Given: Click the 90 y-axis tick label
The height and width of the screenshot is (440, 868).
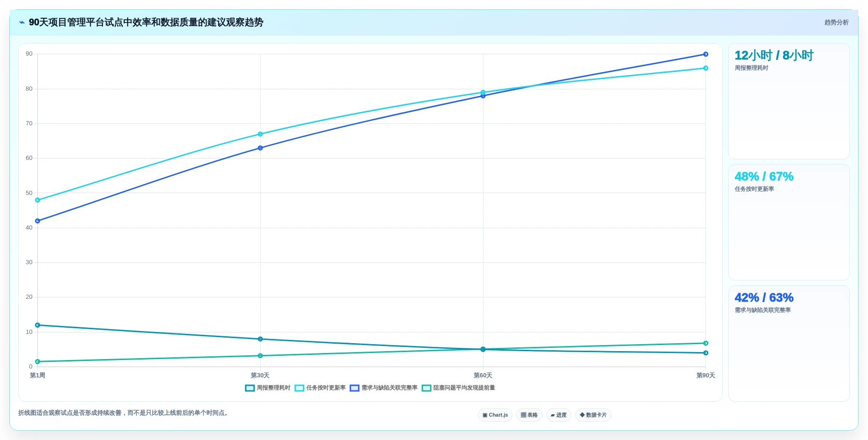Looking at the screenshot, I should point(29,54).
